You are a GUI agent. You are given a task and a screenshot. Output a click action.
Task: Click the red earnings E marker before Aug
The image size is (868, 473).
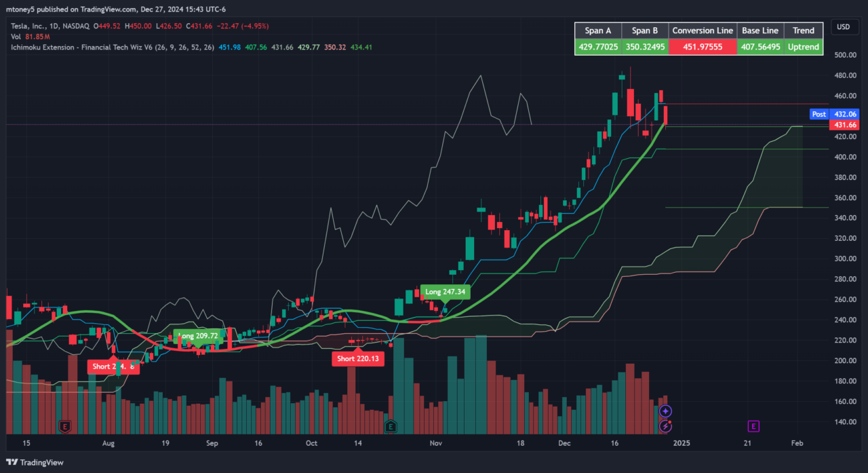click(66, 426)
